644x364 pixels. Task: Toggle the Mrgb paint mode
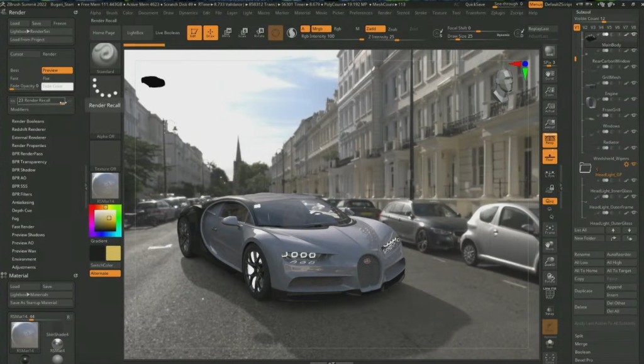(x=321, y=29)
